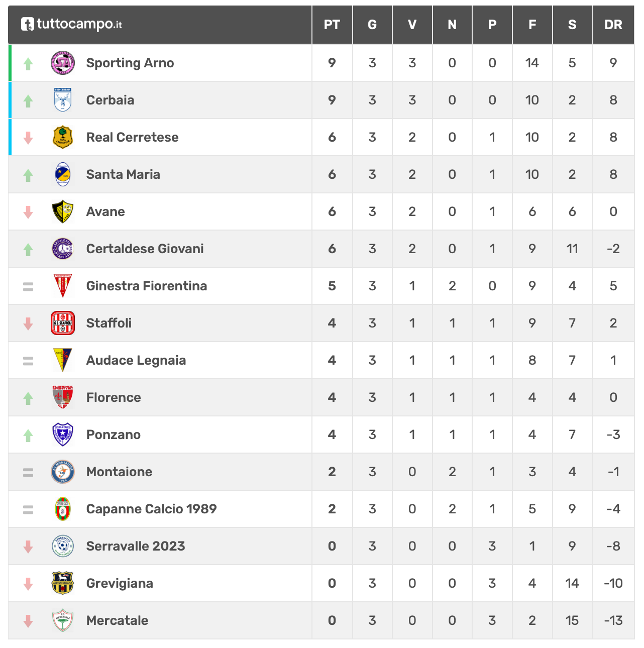
Task: Click the Real Cerretese crest icon
Action: coord(63,137)
